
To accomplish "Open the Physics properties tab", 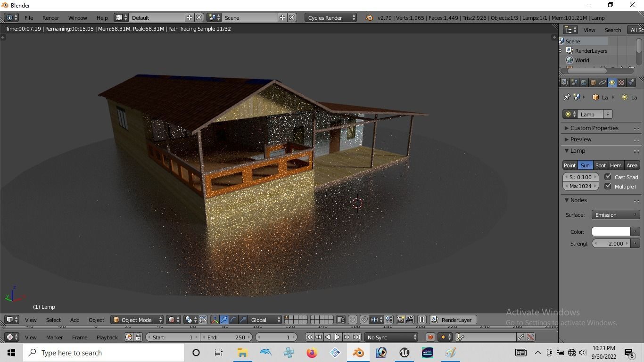I will [631, 82].
